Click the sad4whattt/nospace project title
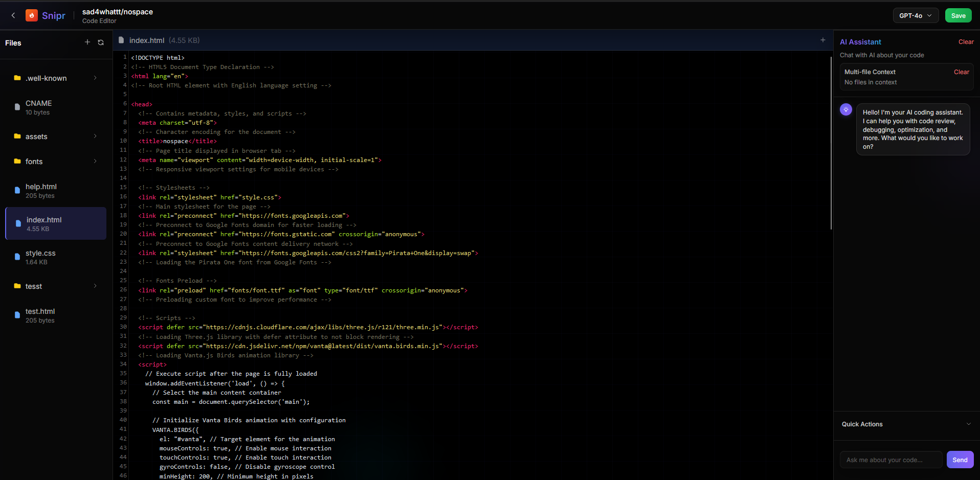 tap(118, 12)
